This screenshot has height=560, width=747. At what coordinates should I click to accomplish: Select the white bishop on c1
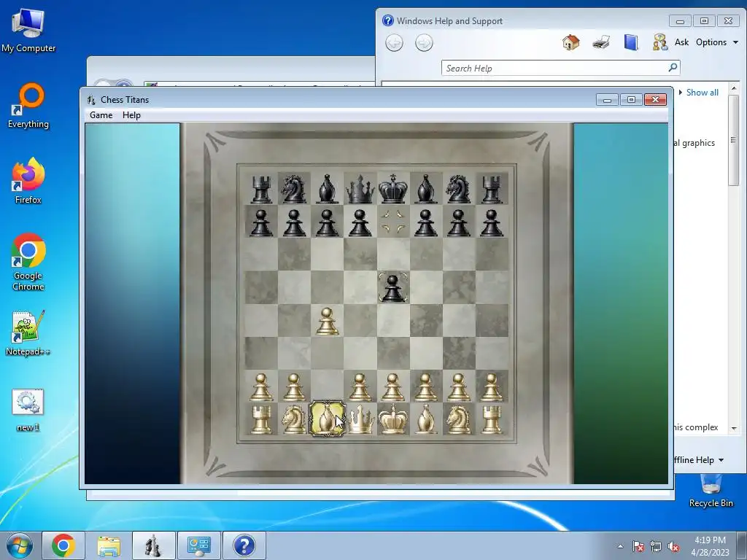[327, 419]
